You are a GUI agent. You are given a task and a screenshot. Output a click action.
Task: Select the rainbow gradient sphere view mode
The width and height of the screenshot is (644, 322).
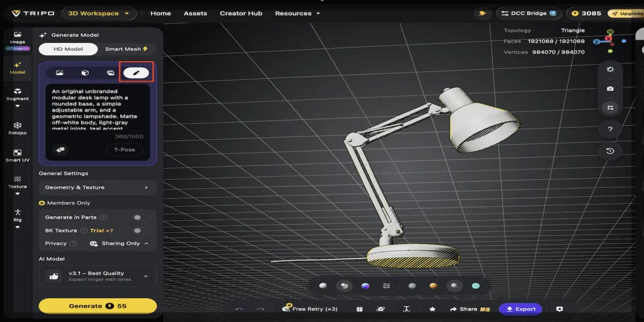pos(365,286)
